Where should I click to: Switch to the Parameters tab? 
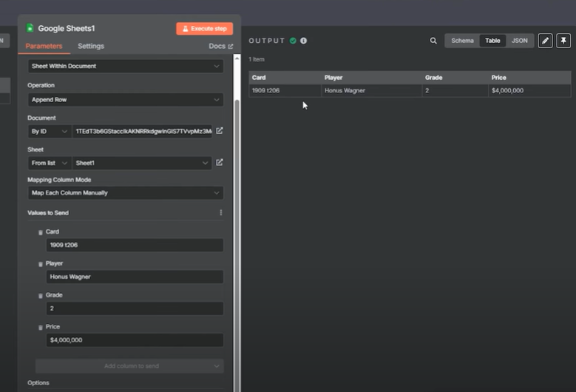coord(44,46)
